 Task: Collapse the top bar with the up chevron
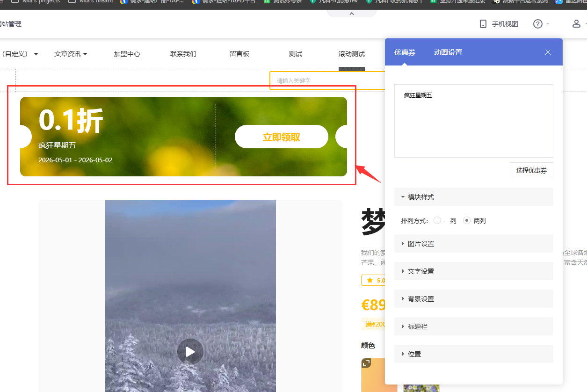(352, 14)
